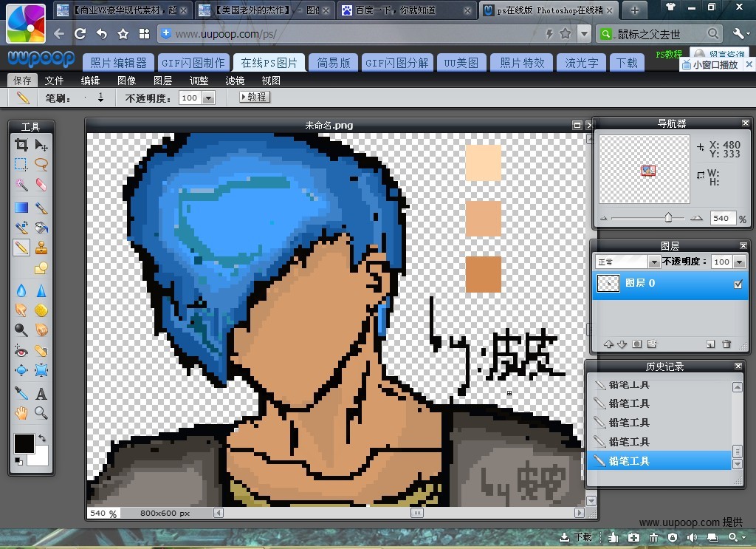The height and width of the screenshot is (549, 756).
Task: Select the Sharpen triangle tool
Action: point(41,290)
